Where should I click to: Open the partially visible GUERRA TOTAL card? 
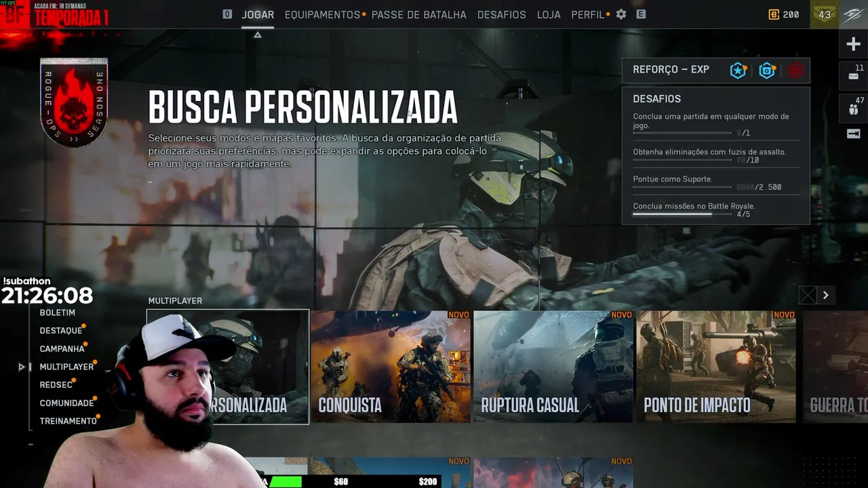pyautogui.click(x=835, y=367)
